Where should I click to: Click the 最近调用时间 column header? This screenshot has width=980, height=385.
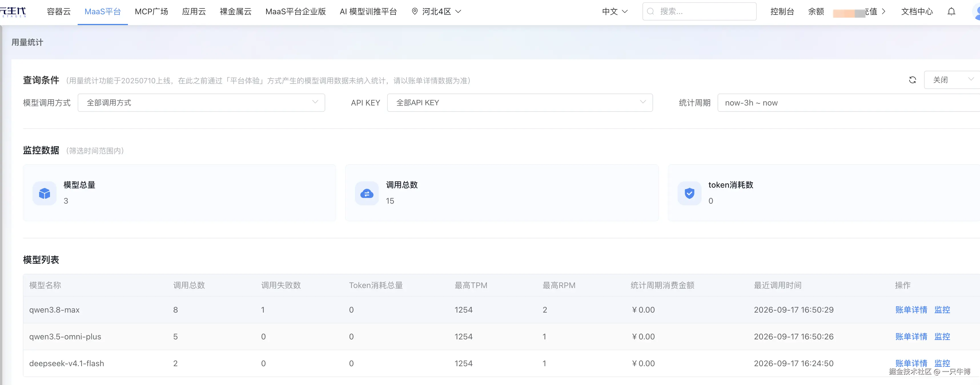[x=778, y=285]
